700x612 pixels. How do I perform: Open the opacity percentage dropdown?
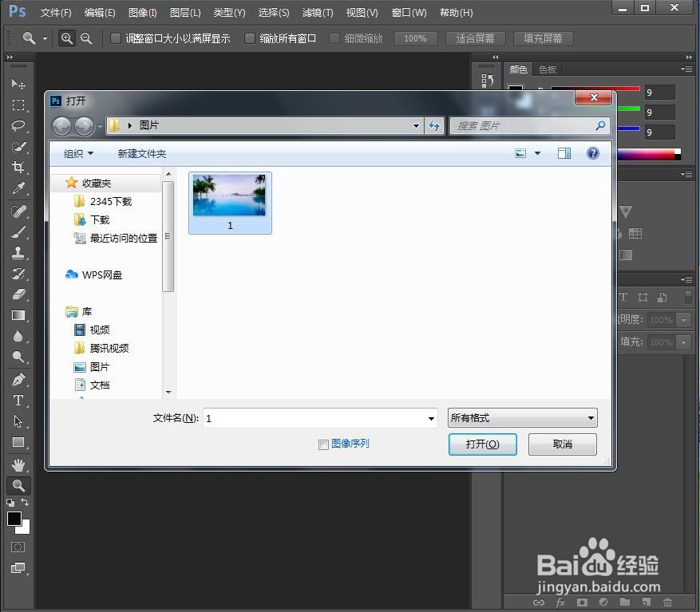pos(683,320)
